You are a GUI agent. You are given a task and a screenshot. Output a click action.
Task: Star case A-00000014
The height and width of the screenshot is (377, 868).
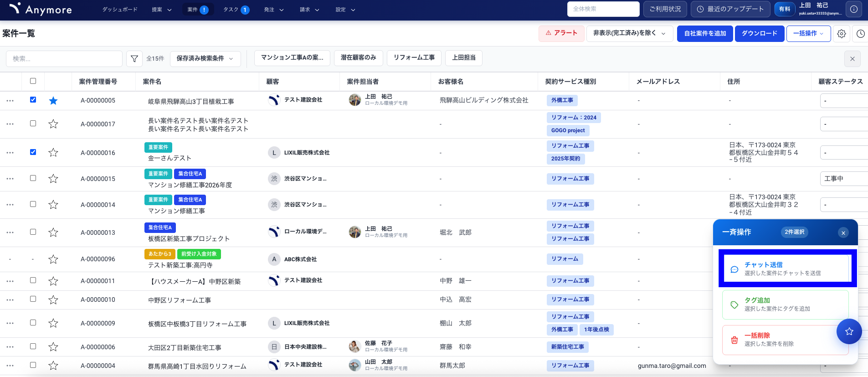point(53,205)
